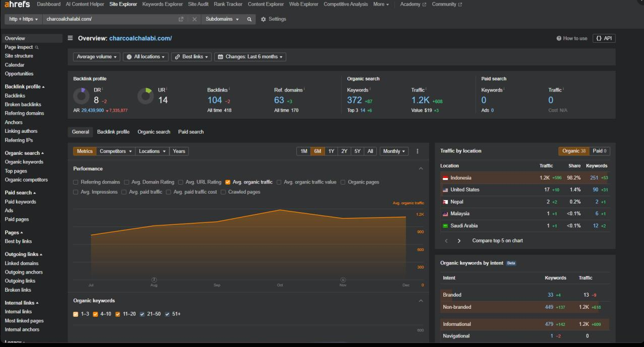This screenshot has height=347, width=644.
Task: Click the DR donut chart icon
Action: click(x=82, y=96)
